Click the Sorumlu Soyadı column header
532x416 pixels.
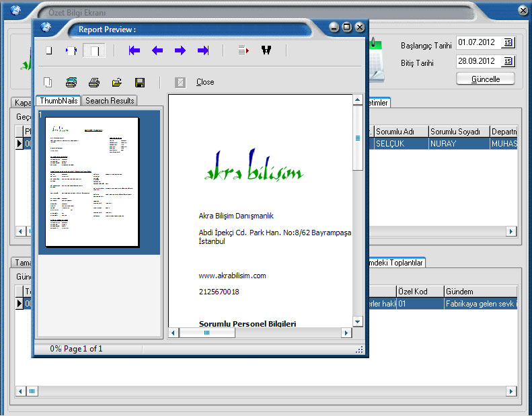pyautogui.click(x=459, y=132)
